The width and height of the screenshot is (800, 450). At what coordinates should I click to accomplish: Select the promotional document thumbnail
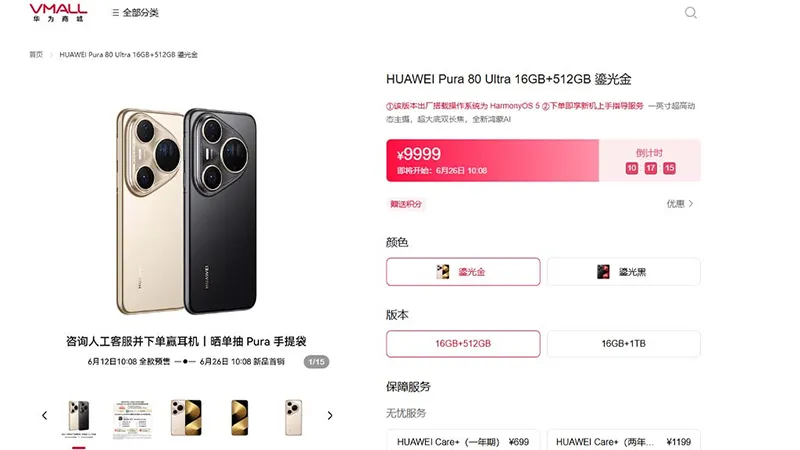(132, 418)
